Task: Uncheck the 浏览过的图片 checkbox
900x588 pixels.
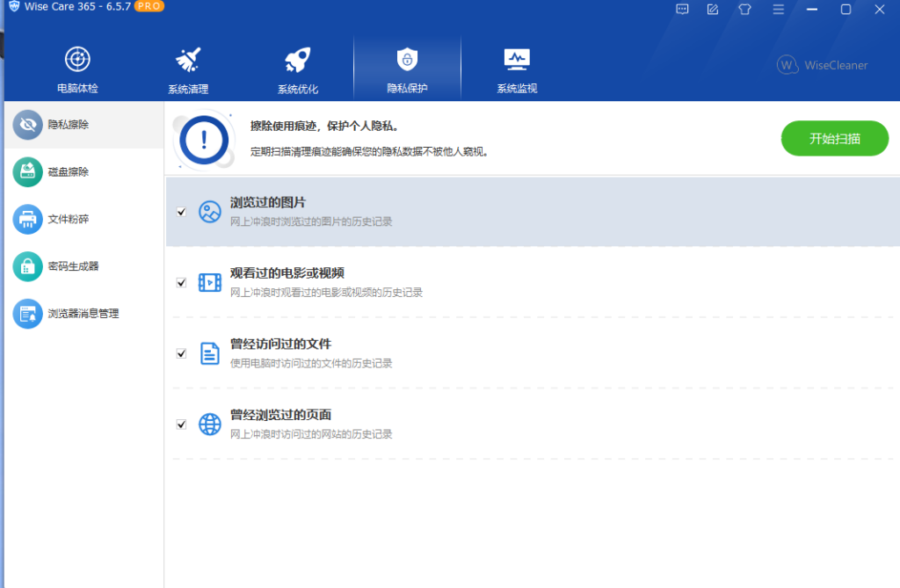Action: (181, 212)
